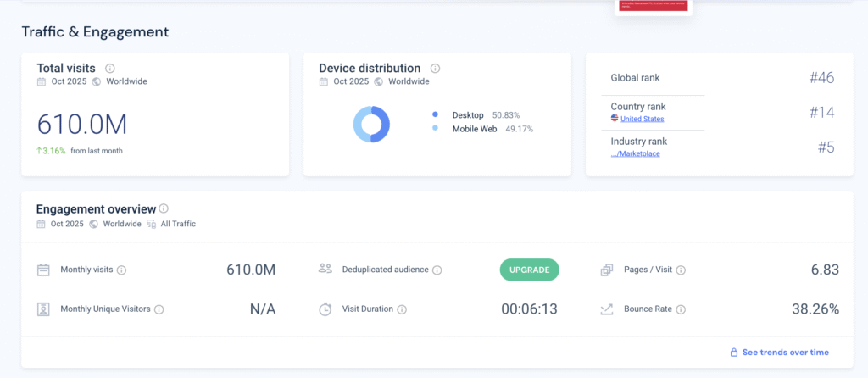Click info icon next to Total visits

[x=110, y=69]
